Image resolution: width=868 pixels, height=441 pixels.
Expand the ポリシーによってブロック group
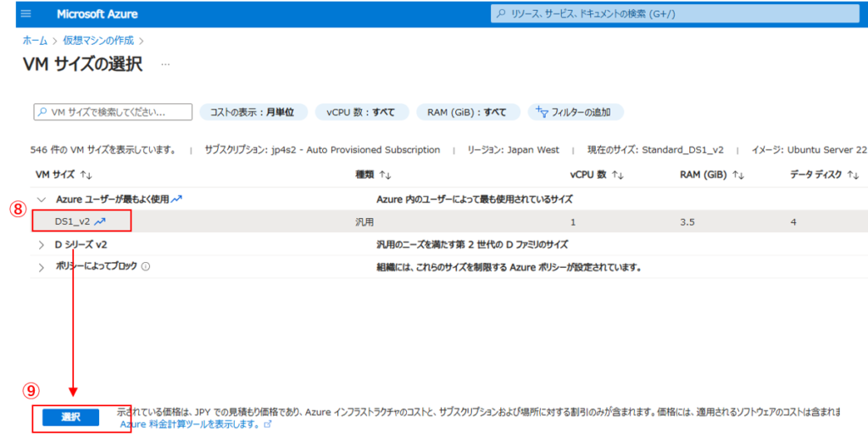point(42,267)
